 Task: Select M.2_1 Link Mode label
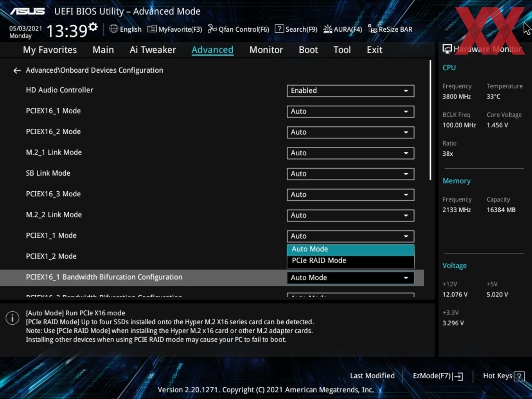[54, 152]
